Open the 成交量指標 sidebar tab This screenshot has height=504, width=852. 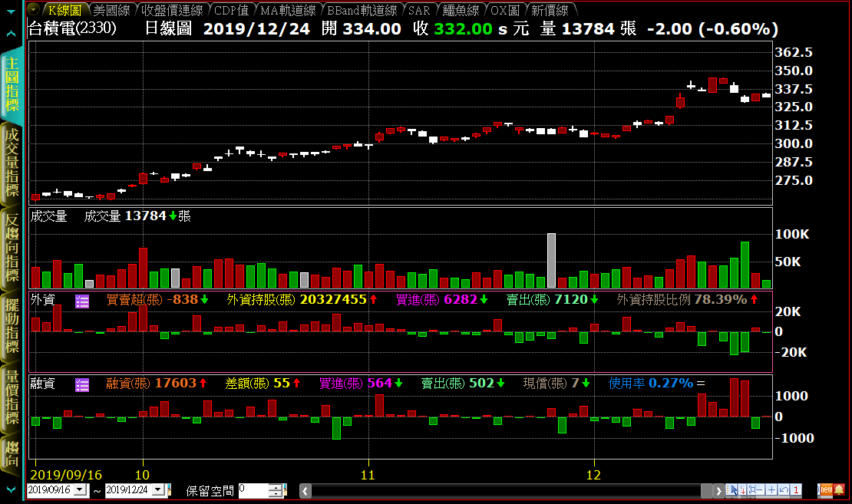coord(12,162)
